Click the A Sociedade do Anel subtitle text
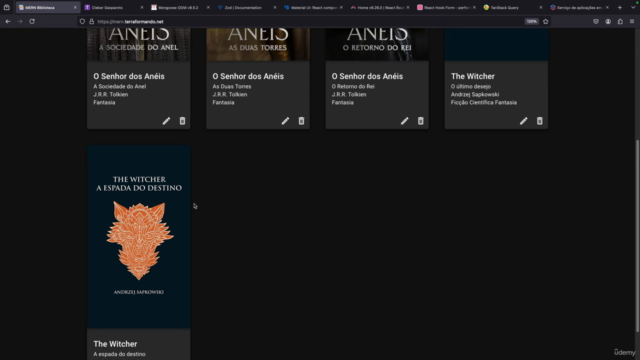This screenshot has height=360, width=640. 120,87
